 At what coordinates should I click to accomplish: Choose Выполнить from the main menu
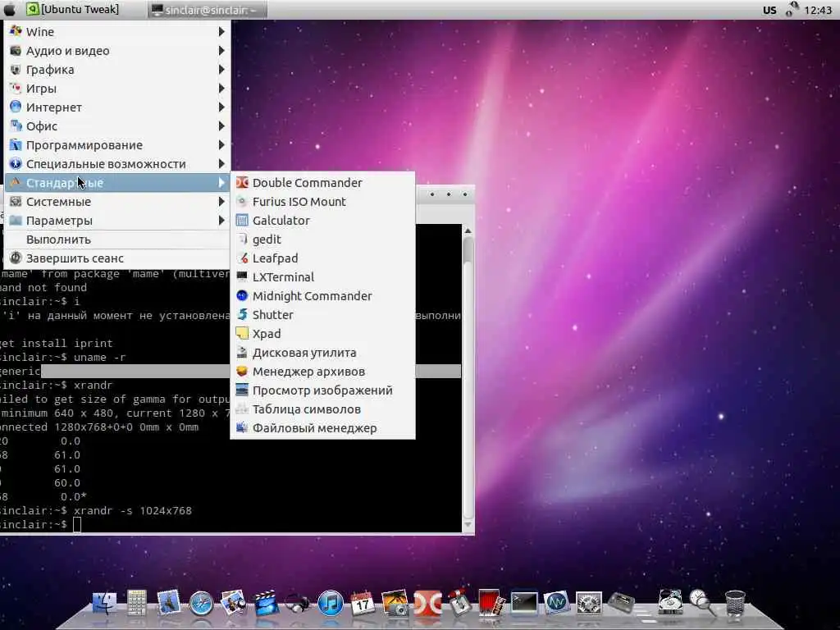click(117, 240)
